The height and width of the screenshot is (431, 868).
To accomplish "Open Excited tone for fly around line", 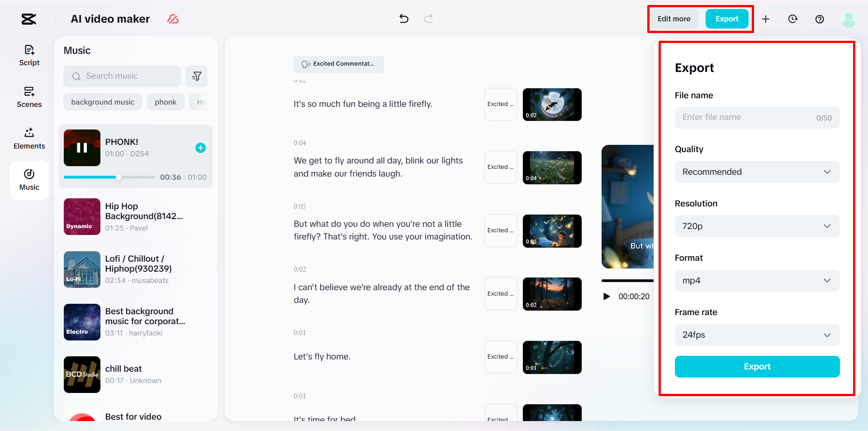I will [501, 167].
